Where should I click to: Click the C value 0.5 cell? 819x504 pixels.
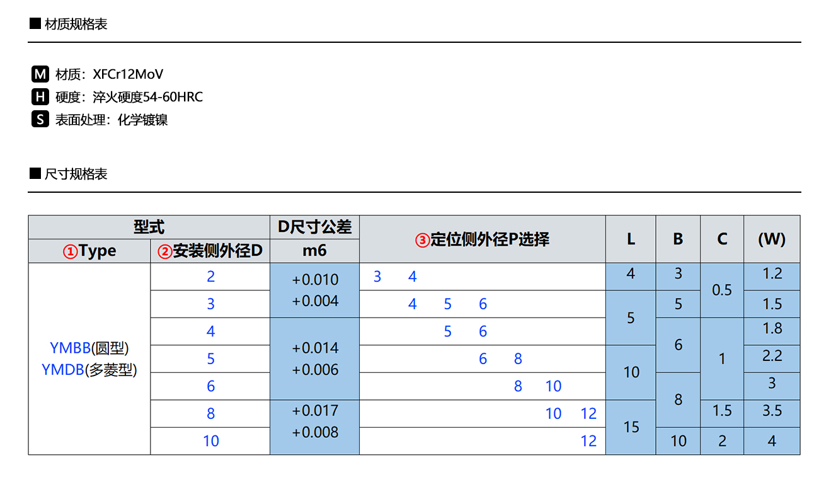coord(722,290)
